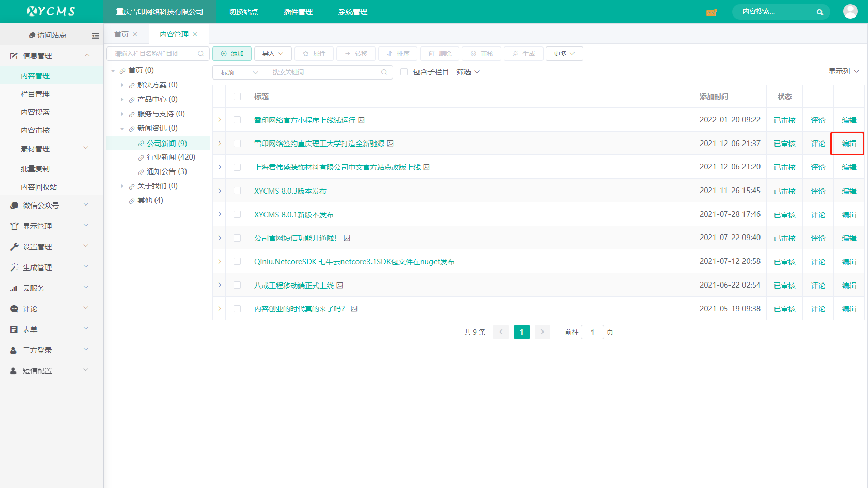Click the 表单 form icon
Image resolution: width=868 pixels, height=488 pixels.
click(x=14, y=329)
